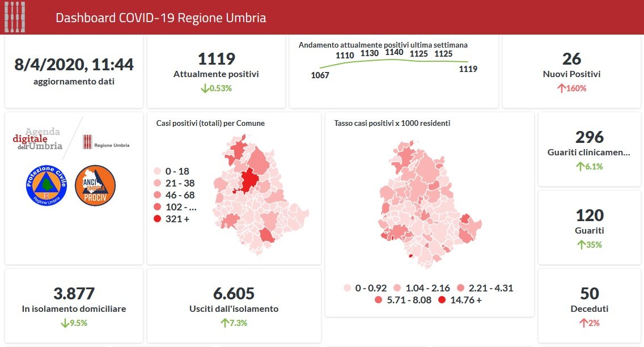Select the 321 + legend swatch
Image resolution: width=644 pixels, height=347 pixels.
tap(158, 219)
